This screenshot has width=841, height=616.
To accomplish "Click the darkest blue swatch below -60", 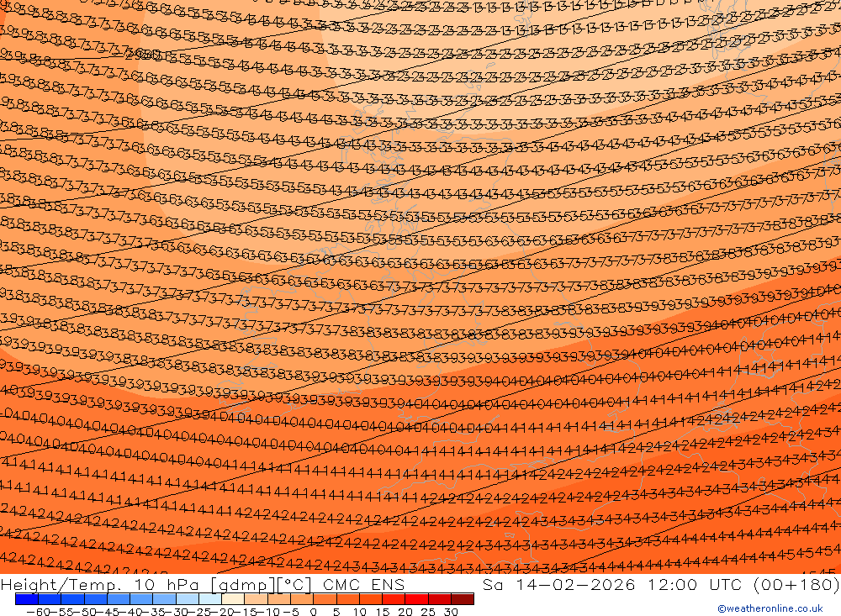I will (27, 599).
